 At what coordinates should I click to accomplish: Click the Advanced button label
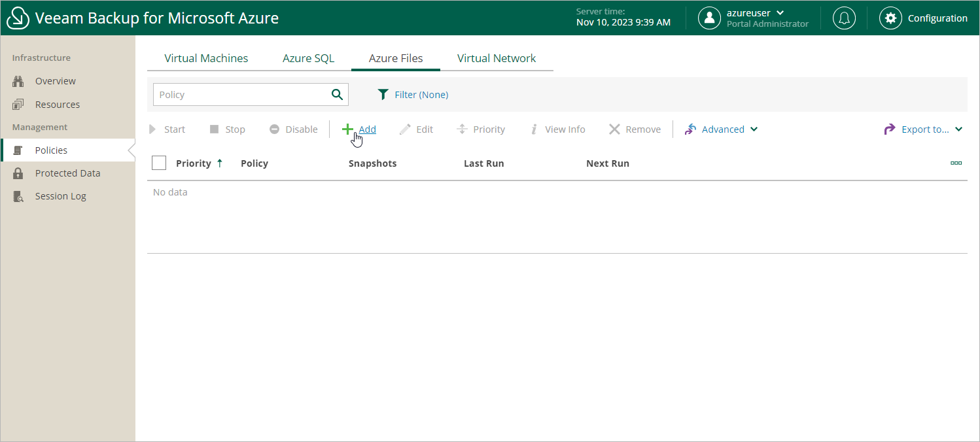coord(723,129)
